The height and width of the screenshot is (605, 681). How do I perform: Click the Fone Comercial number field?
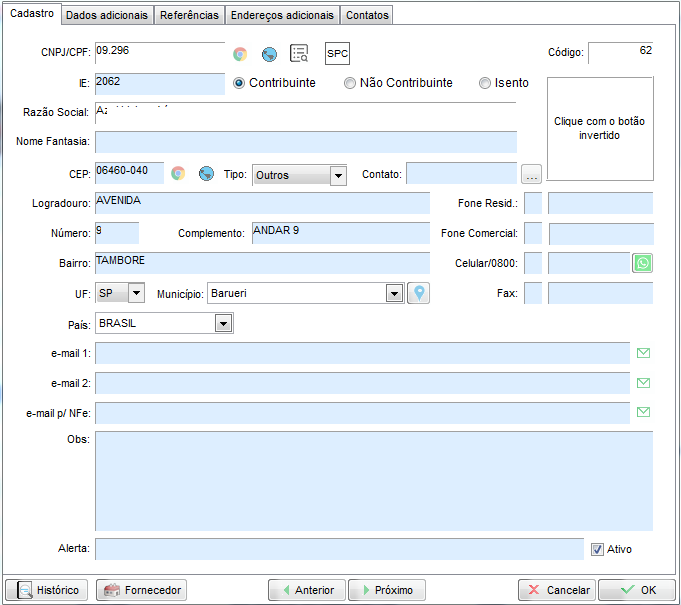[601, 234]
